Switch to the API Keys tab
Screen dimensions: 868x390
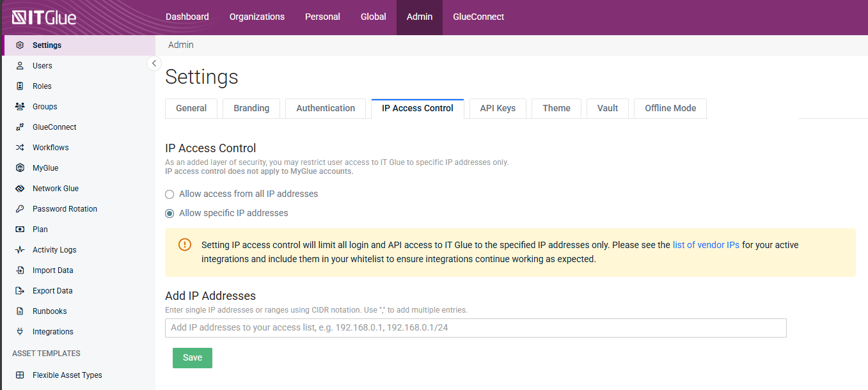click(498, 108)
